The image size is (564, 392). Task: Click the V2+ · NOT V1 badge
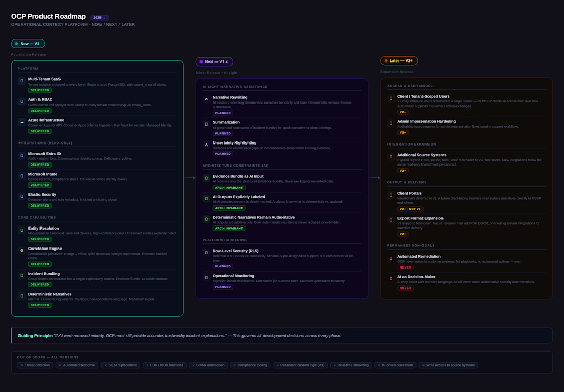click(410, 209)
